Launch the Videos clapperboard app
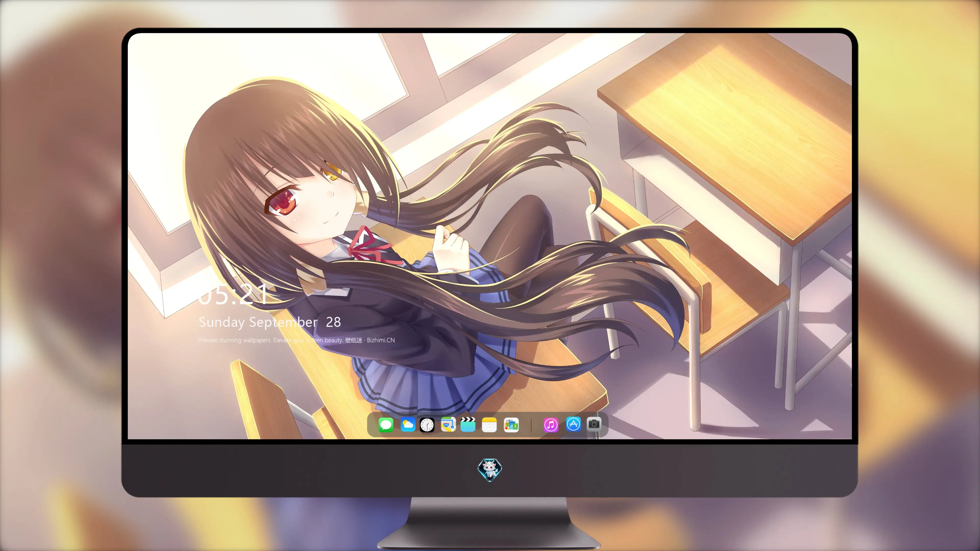 [468, 424]
